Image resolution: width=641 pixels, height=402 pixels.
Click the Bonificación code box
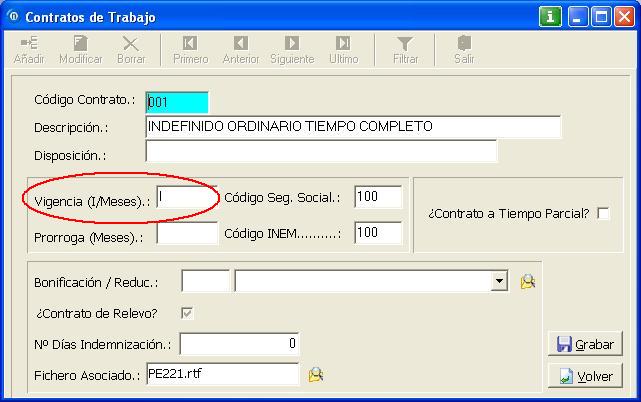205,281
